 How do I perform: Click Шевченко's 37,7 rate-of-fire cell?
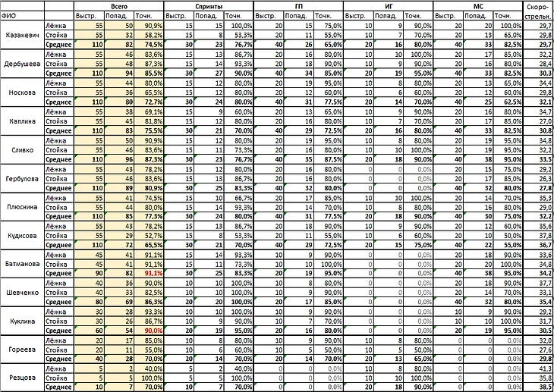coord(539,284)
